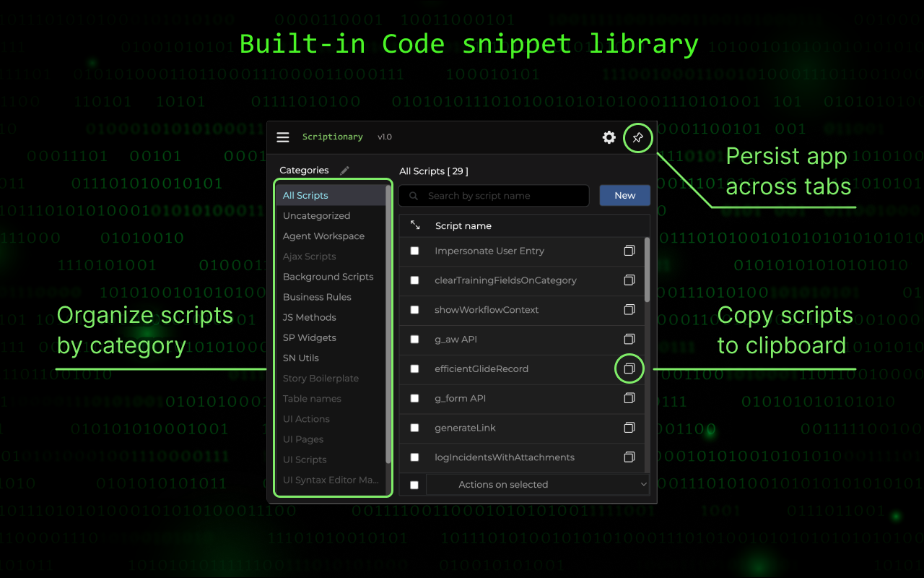Click the categories list scrollbar
This screenshot has width=924, height=578.
tap(388, 324)
